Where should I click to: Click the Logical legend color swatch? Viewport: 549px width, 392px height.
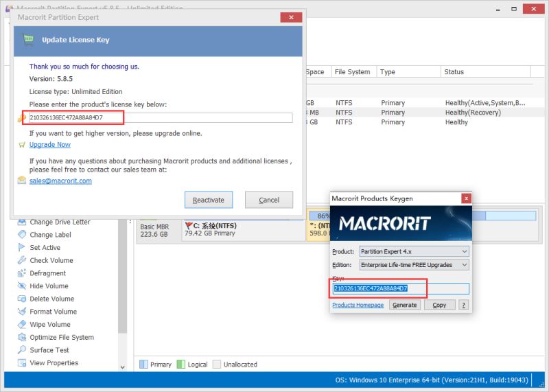(x=180, y=365)
